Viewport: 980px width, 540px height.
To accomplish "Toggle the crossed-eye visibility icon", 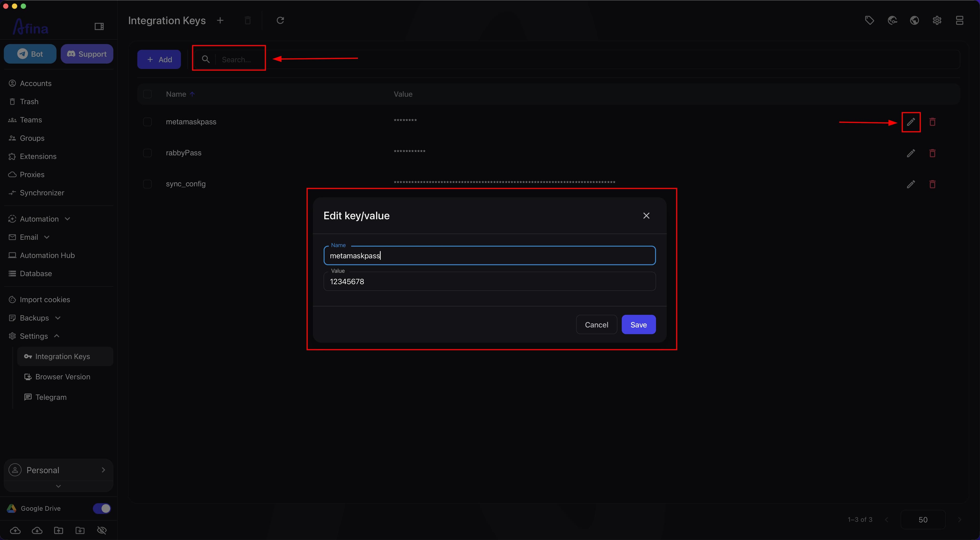I will coord(102,530).
